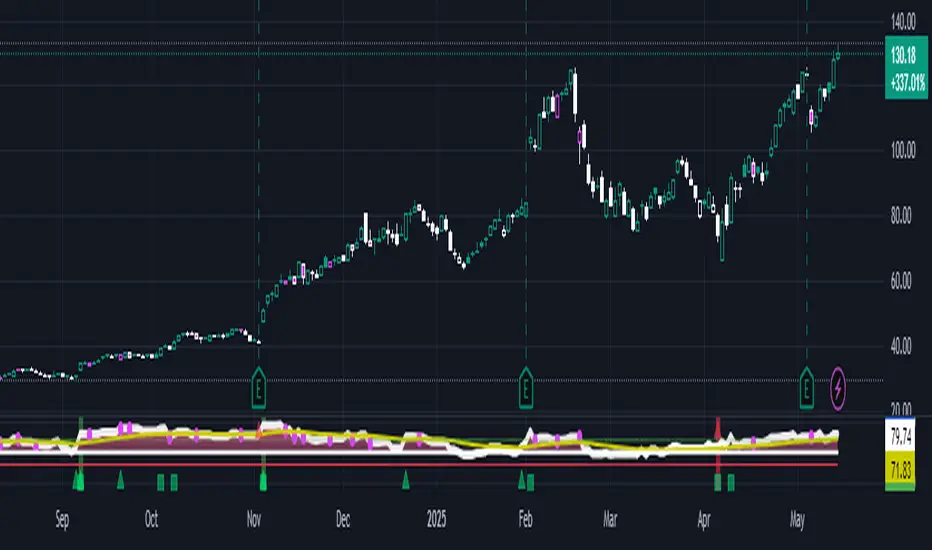Image resolution: width=932 pixels, height=550 pixels.
Task: Click the 140.00 price axis label
Action: [903, 23]
